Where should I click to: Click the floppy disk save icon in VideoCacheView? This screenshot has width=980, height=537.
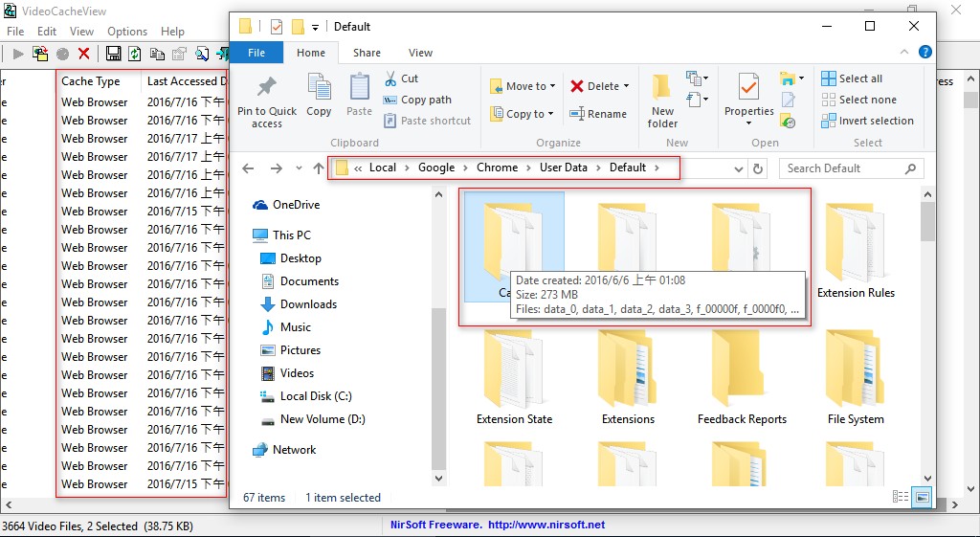click(114, 54)
